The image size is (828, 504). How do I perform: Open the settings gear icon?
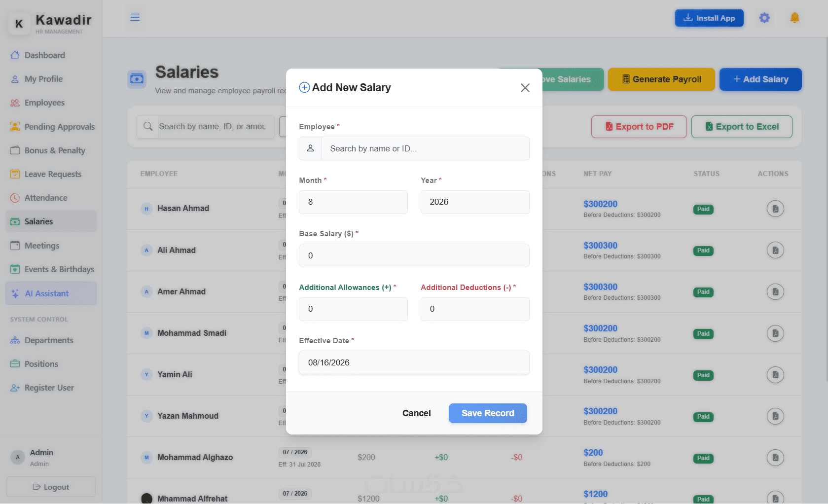click(x=764, y=18)
